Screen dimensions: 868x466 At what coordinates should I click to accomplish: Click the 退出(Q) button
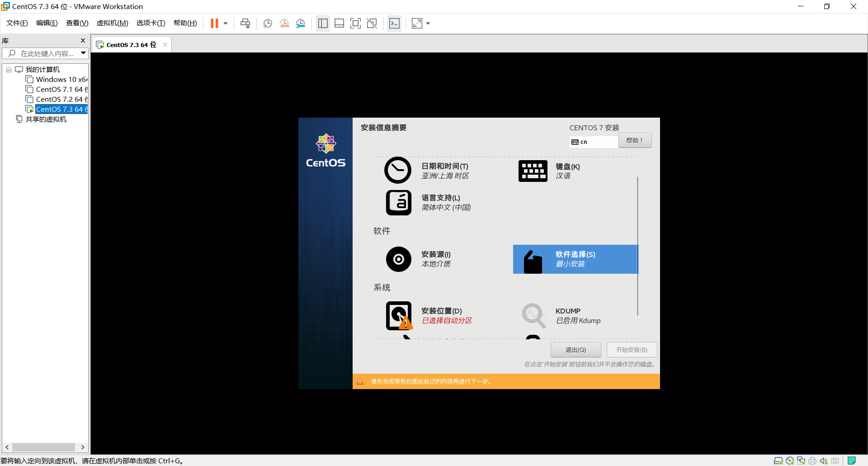coord(576,350)
